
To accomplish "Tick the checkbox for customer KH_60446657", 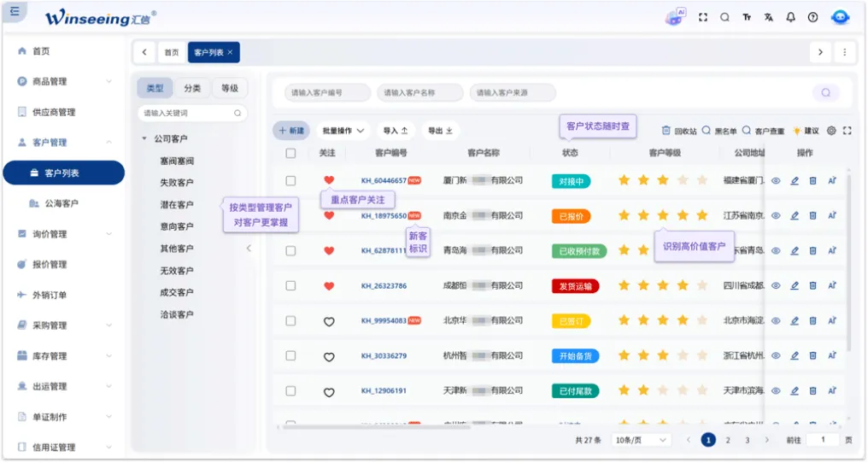I will 290,180.
